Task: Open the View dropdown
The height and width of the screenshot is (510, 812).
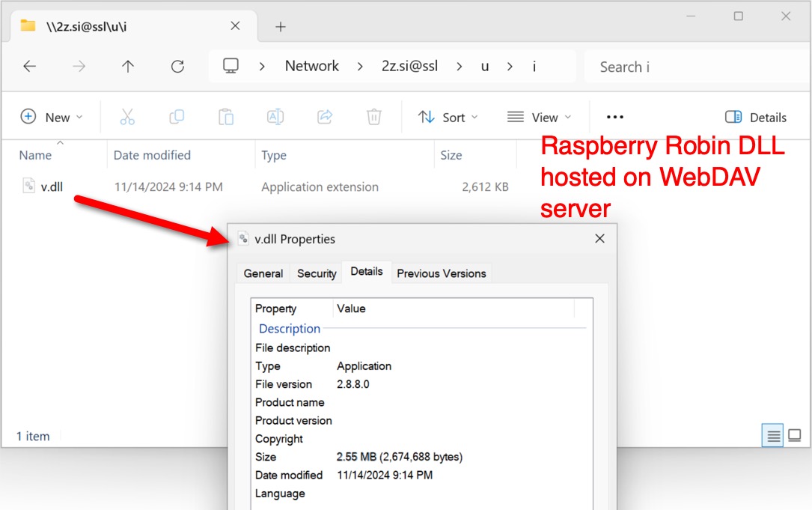Action: coord(539,117)
